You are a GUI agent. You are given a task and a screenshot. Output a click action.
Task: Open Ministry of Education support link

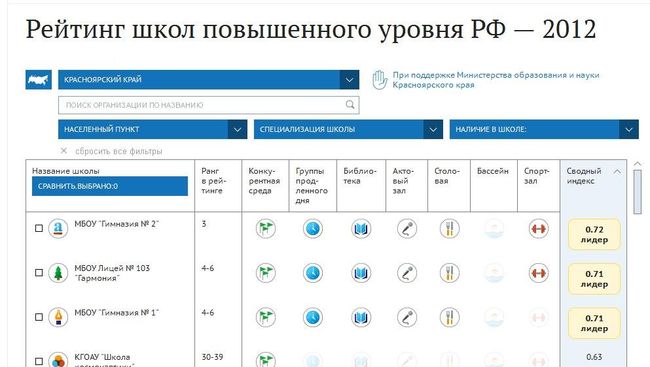coord(496,80)
